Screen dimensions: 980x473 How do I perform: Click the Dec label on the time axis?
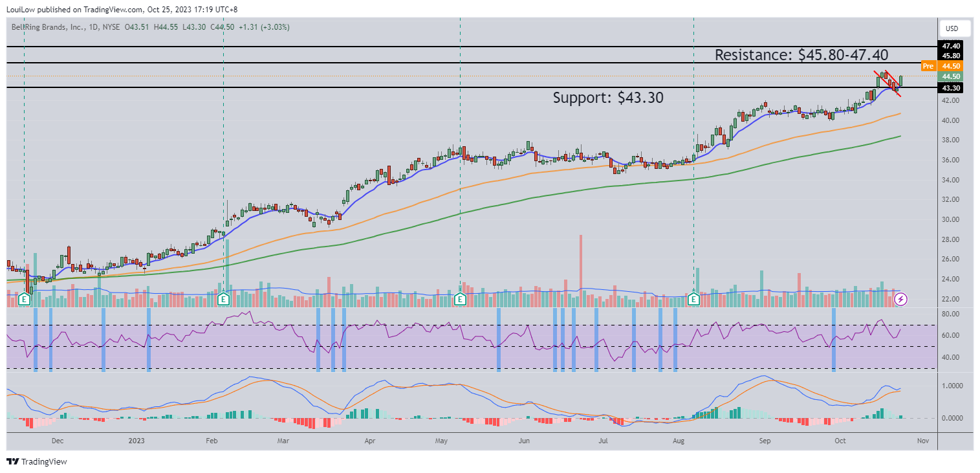pos(57,441)
